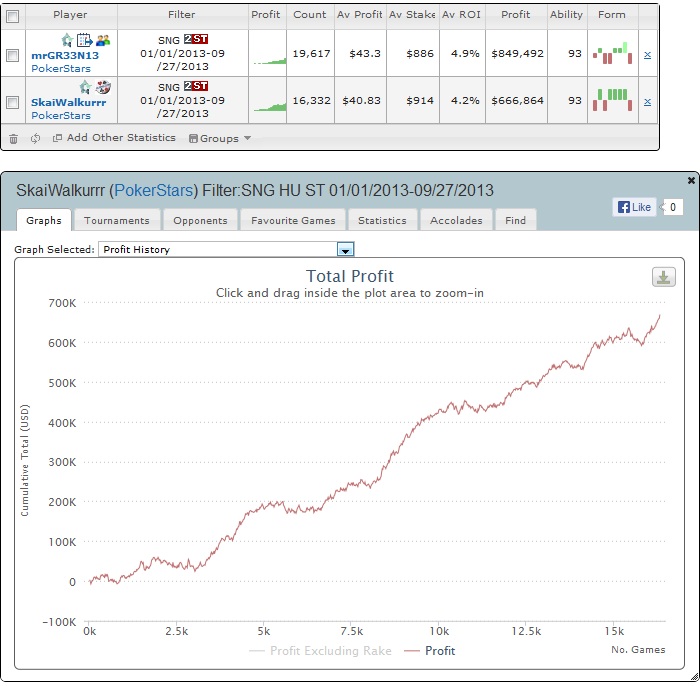The height and width of the screenshot is (686, 700).
Task: Click PokerStars link under SkaiWalkurrr in table
Action: point(61,116)
